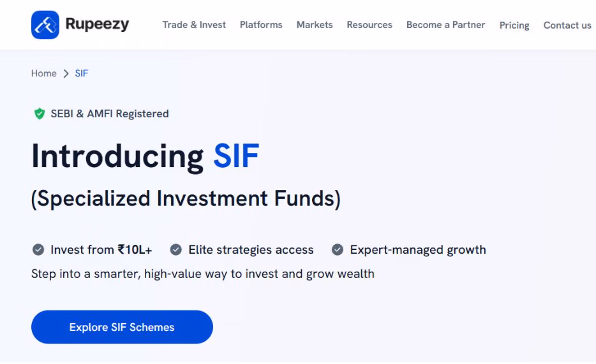Viewport: 596px width, 364px height.
Task: Click the breadcrumb chevron arrow after Home
Action: [66, 74]
